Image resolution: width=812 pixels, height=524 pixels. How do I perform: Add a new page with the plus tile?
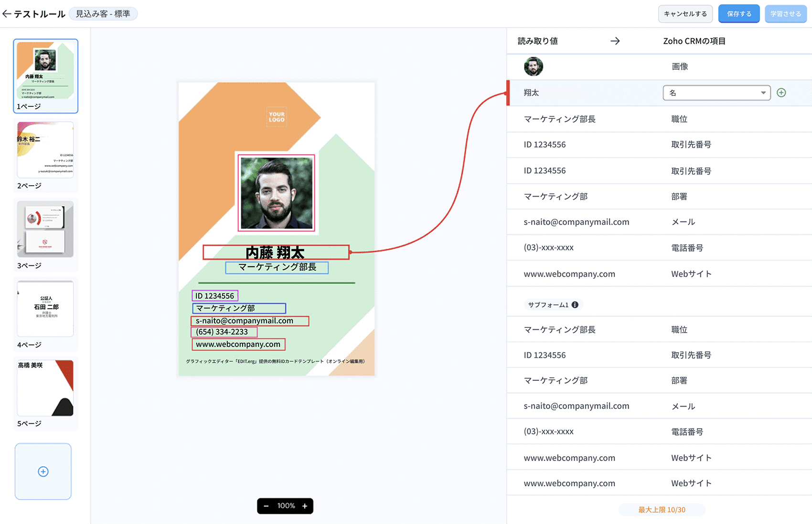43,472
